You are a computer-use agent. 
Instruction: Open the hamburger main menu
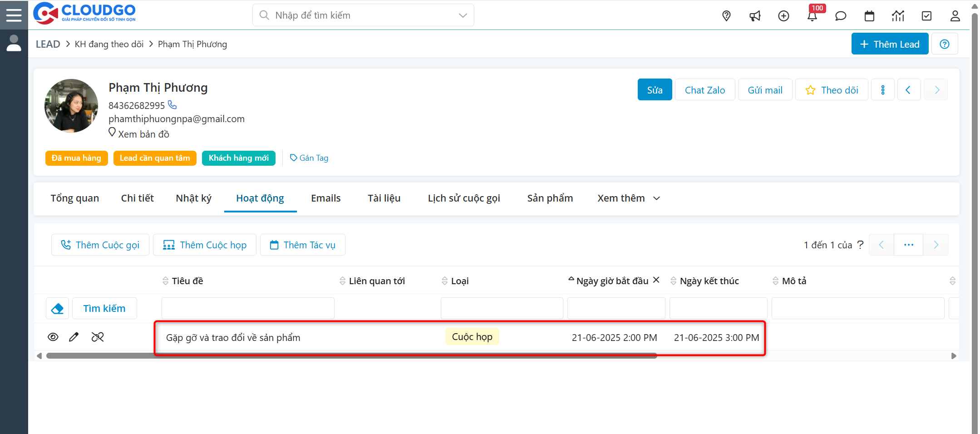[14, 15]
